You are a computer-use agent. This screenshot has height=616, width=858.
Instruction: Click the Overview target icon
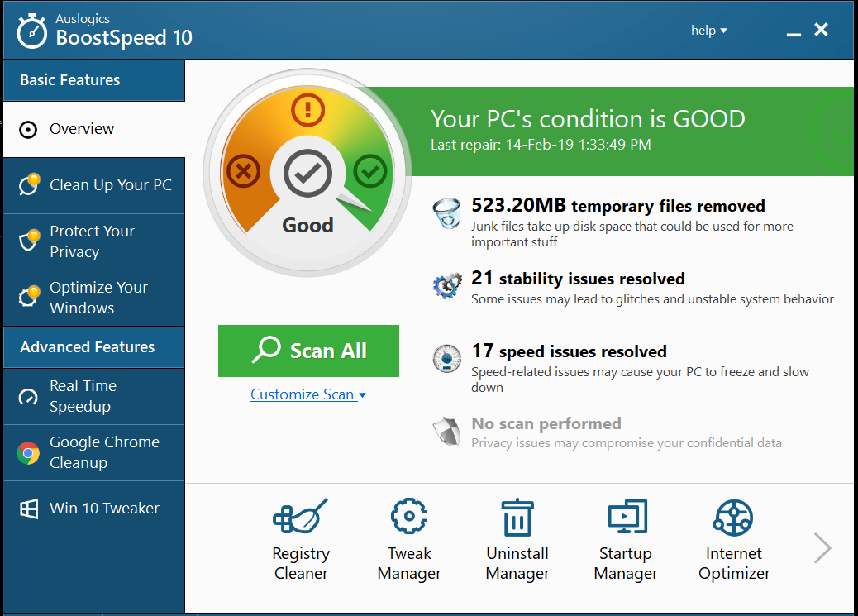coord(28,130)
